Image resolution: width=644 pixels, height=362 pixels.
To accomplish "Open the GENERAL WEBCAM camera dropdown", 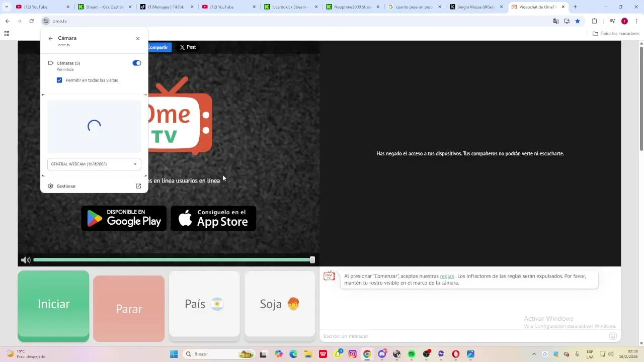I will click(94, 164).
